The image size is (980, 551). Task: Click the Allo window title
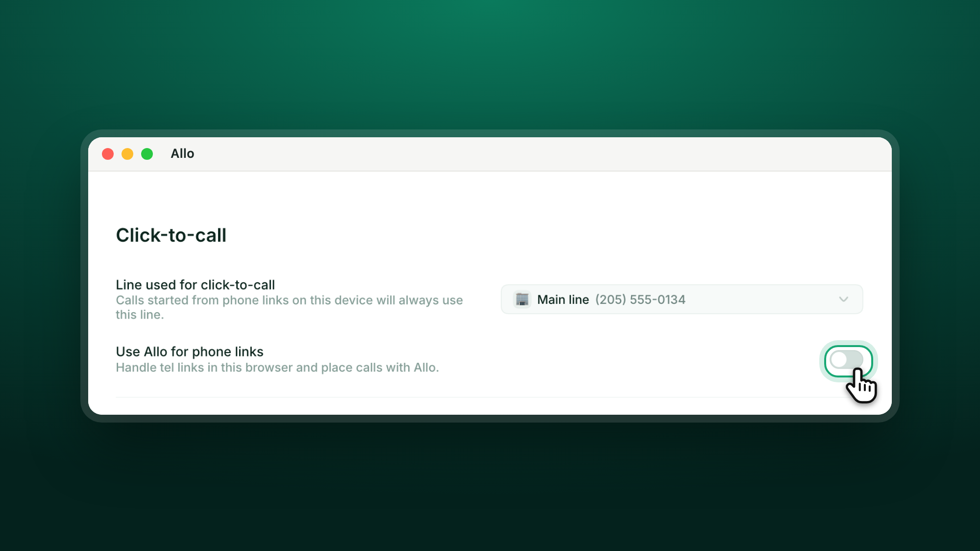pos(182,153)
